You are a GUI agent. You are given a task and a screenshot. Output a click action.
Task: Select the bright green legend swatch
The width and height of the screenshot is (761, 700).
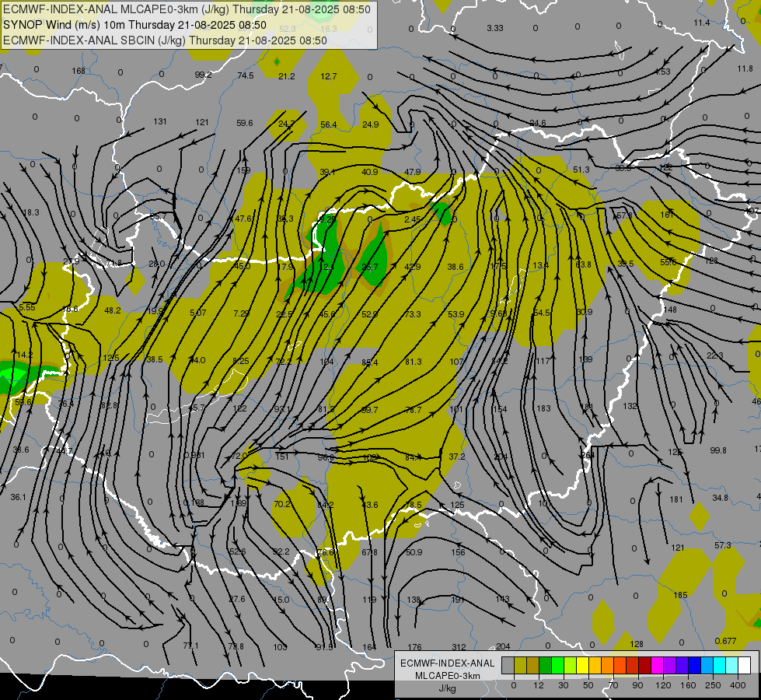[557, 665]
